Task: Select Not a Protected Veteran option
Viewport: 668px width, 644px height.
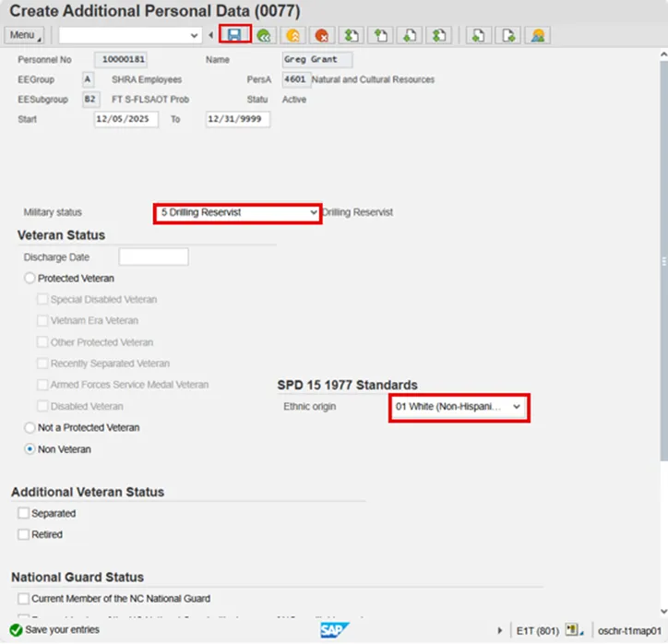Action: 30,427
